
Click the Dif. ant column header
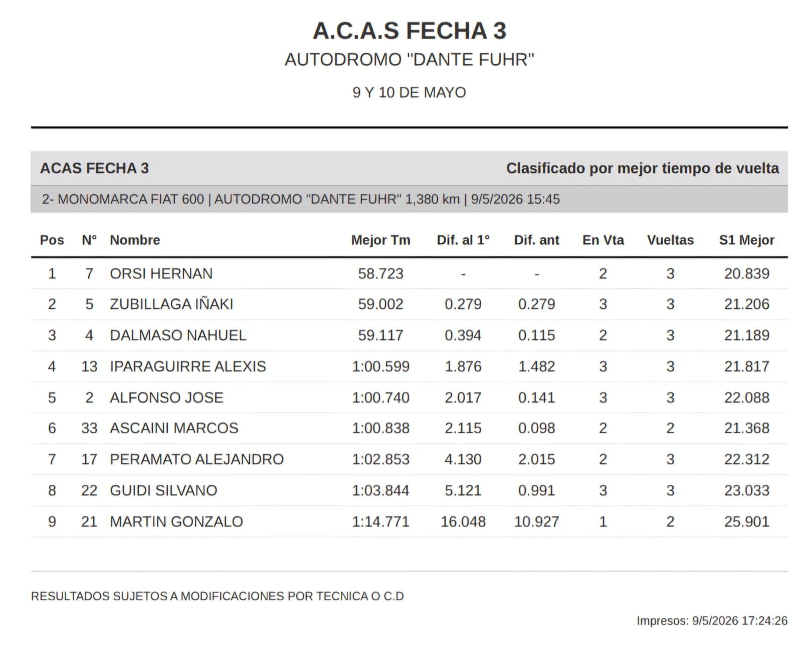click(x=536, y=240)
